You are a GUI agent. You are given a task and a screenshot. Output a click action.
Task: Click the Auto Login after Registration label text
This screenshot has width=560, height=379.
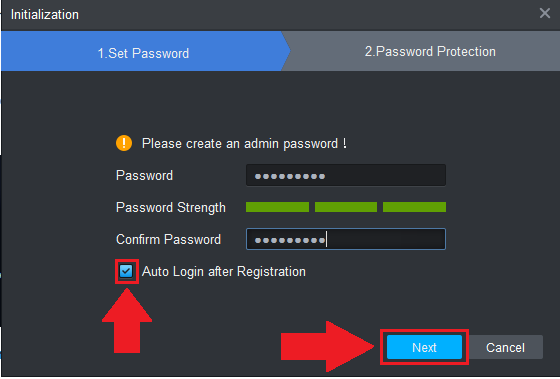224,271
